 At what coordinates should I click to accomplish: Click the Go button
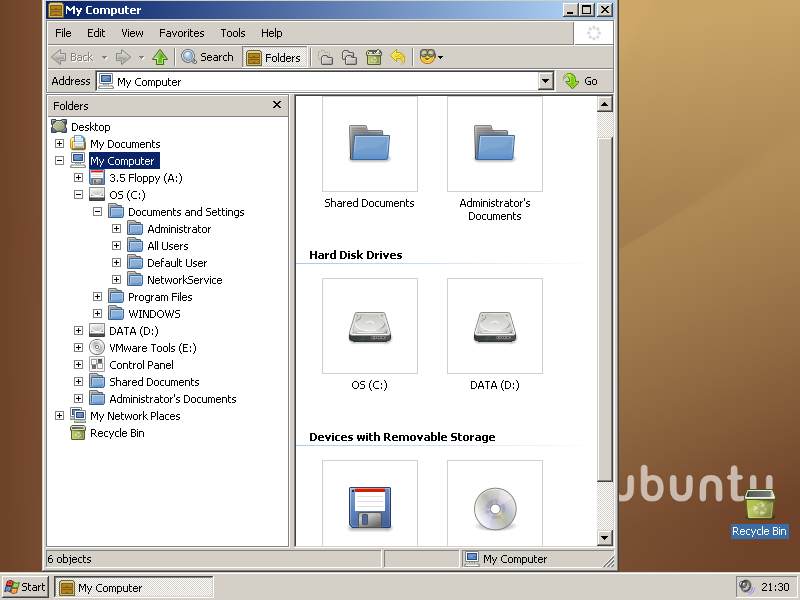click(581, 81)
